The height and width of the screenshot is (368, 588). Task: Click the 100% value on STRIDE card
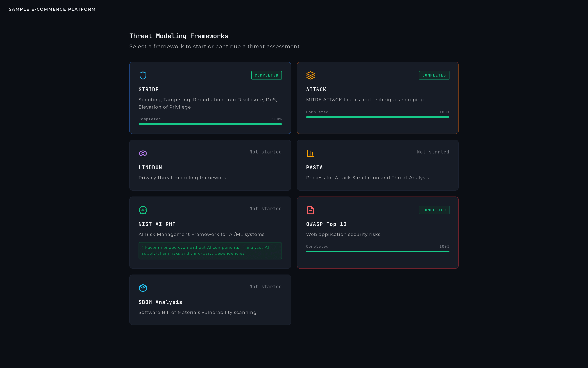click(x=277, y=119)
